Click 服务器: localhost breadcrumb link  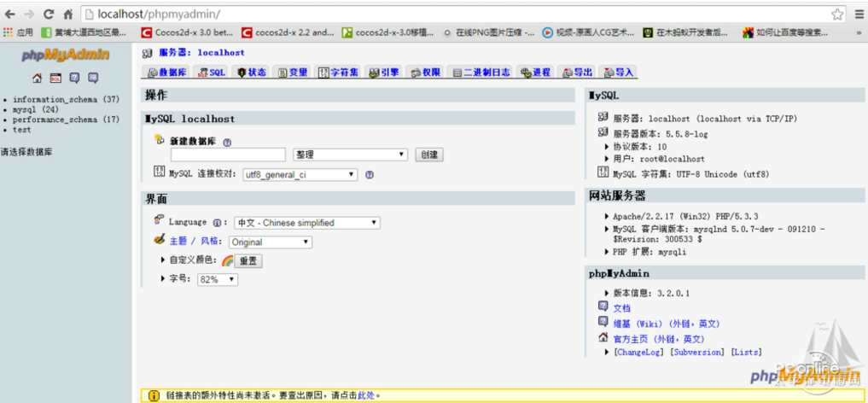point(201,53)
